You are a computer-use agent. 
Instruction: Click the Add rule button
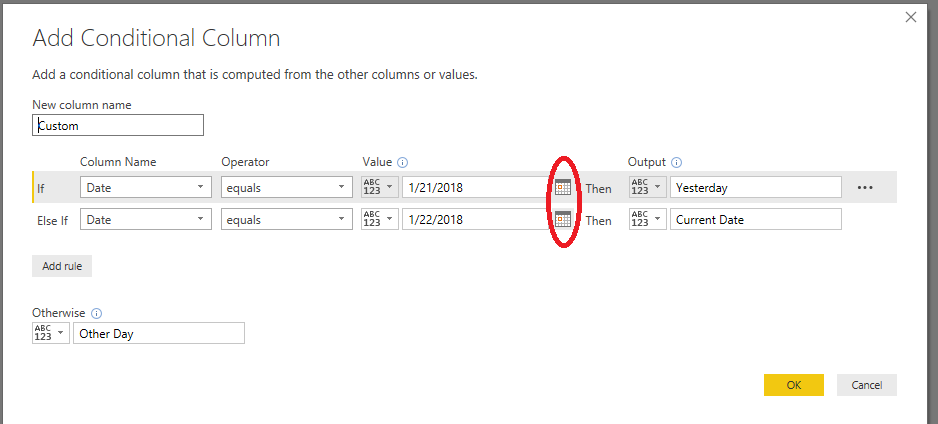62,266
